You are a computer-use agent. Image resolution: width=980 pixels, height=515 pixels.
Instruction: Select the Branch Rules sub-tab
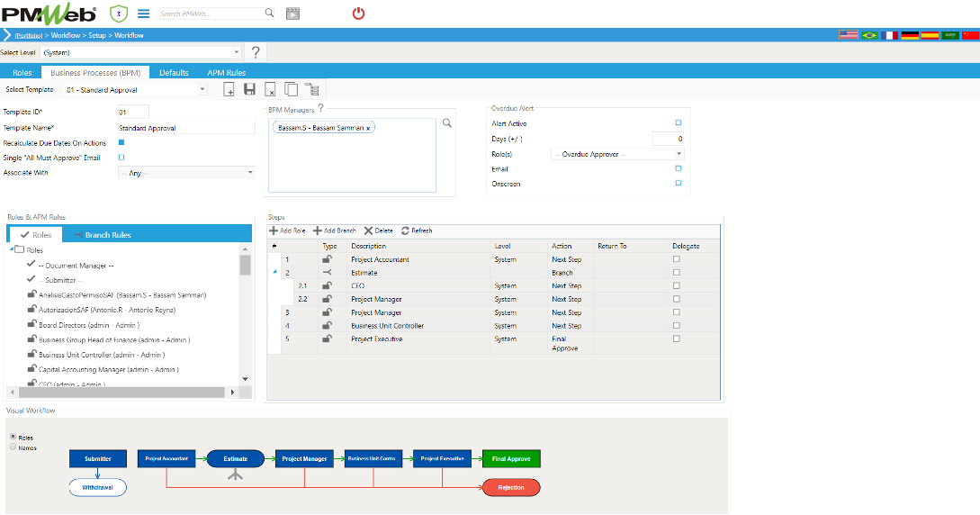tap(103, 235)
